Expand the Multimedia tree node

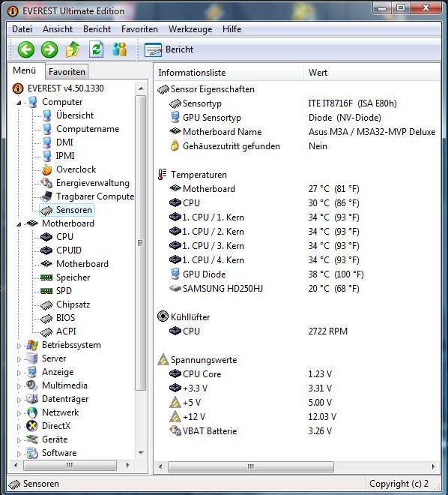click(19, 386)
